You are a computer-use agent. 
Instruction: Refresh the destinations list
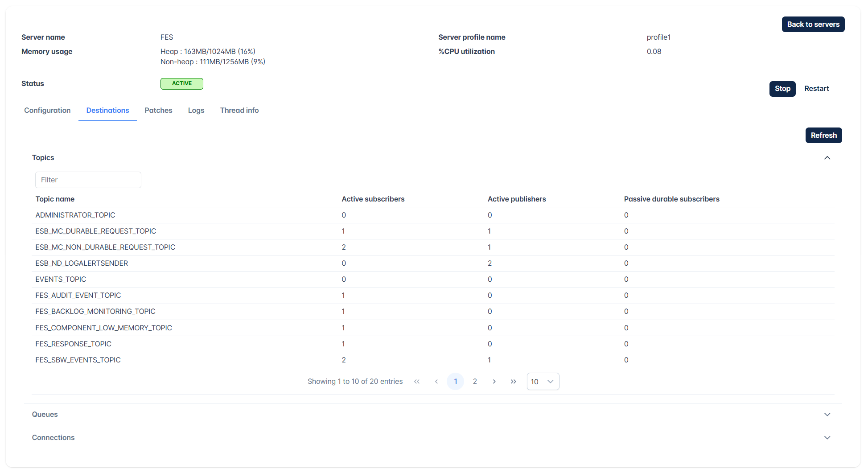pos(823,136)
